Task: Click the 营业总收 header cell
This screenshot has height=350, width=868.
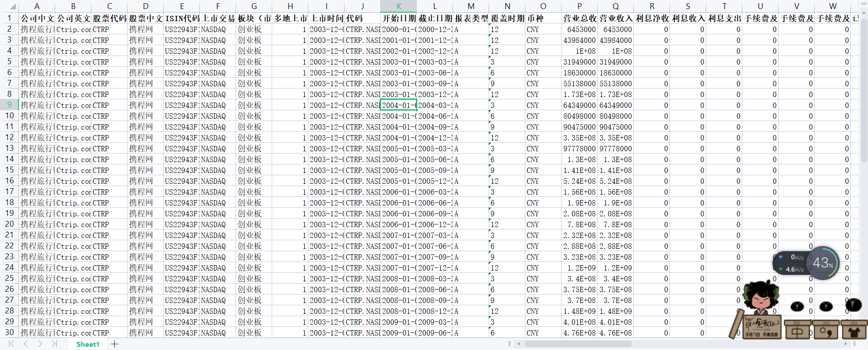Action: coord(580,18)
